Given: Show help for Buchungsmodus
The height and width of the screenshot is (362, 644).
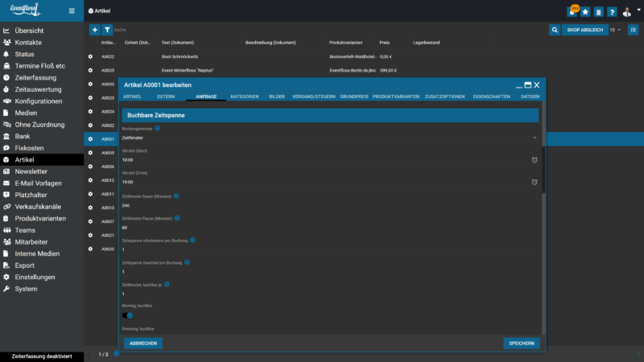Looking at the screenshot, I should (157, 128).
